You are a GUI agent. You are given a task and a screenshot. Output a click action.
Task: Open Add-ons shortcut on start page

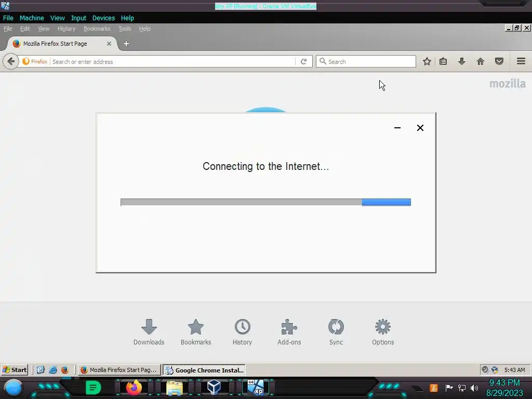coord(289,332)
